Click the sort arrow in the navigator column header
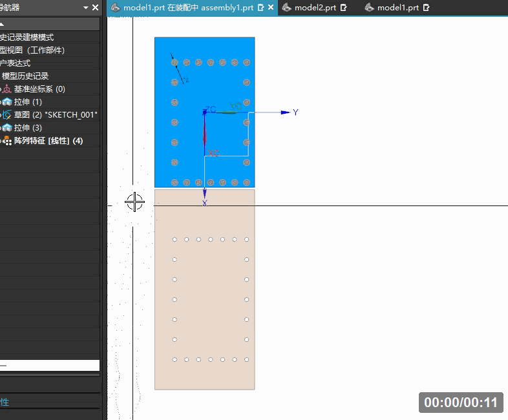 2,25
